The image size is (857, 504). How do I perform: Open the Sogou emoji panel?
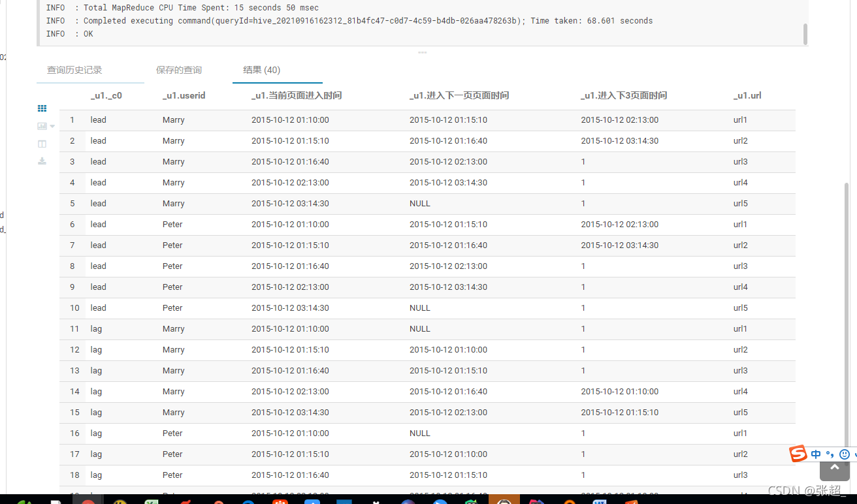pyautogui.click(x=845, y=454)
